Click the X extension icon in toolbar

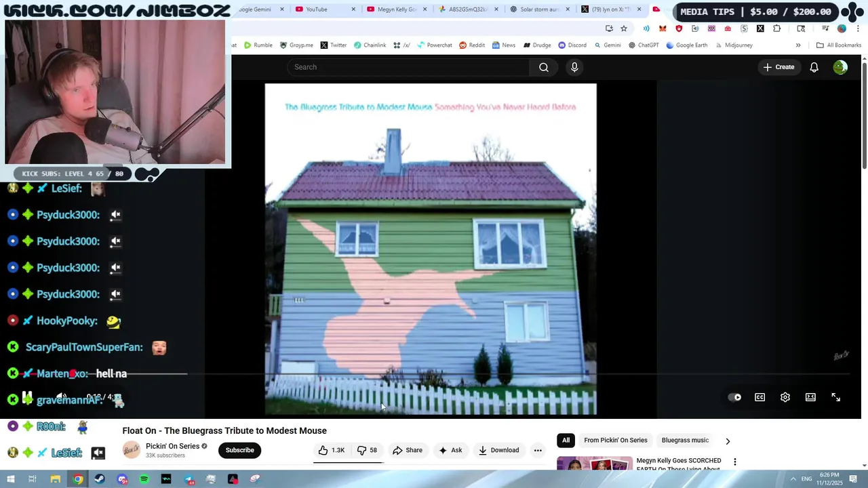point(760,28)
